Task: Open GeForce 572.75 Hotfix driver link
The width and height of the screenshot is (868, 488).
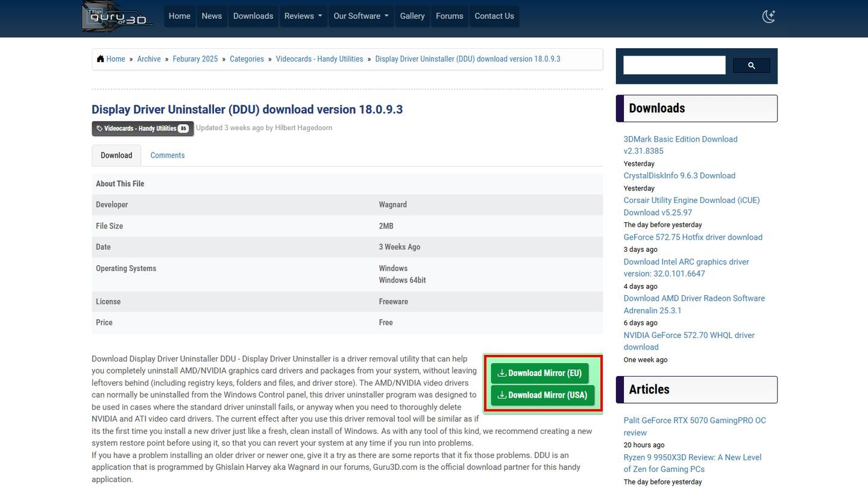Action: click(693, 237)
